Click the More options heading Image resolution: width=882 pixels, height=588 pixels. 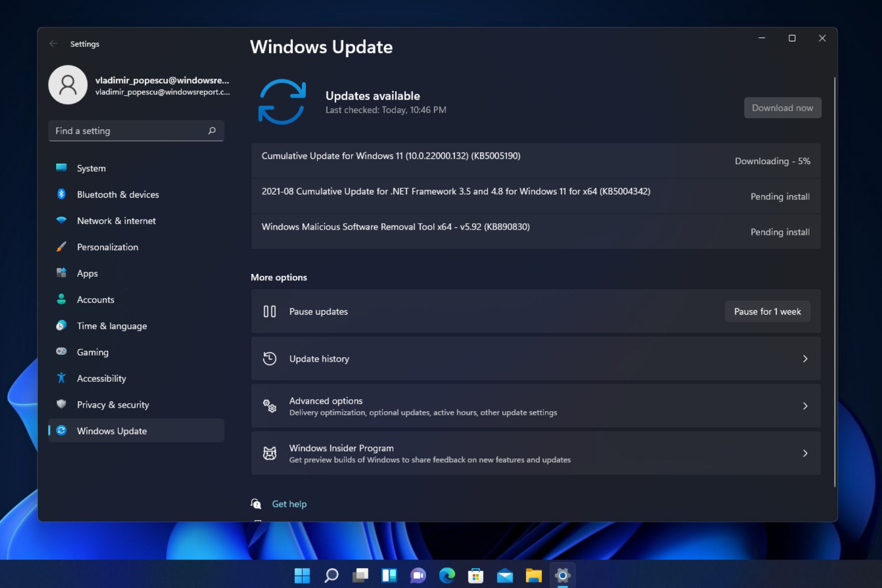278,277
